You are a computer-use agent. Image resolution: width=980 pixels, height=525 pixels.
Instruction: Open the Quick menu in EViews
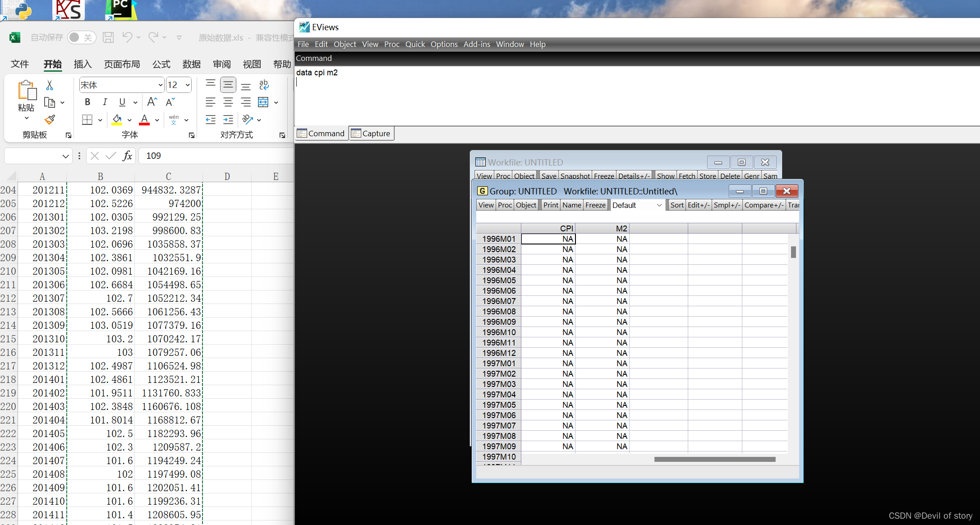coord(415,44)
